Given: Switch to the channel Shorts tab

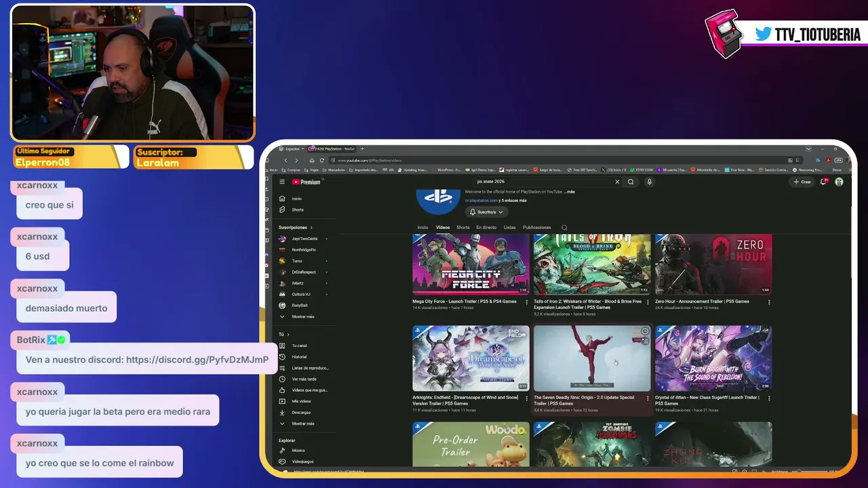Looking at the screenshot, I should (x=463, y=228).
